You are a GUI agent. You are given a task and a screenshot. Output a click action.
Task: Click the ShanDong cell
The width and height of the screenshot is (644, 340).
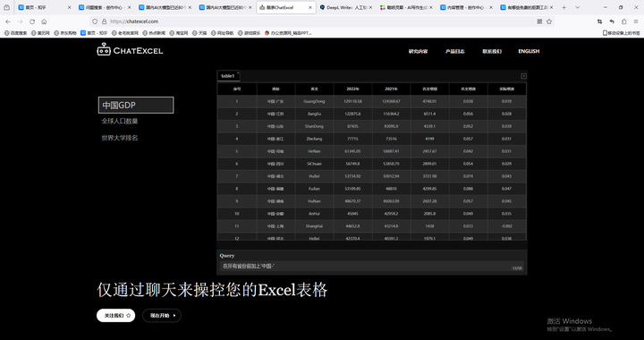click(314, 126)
